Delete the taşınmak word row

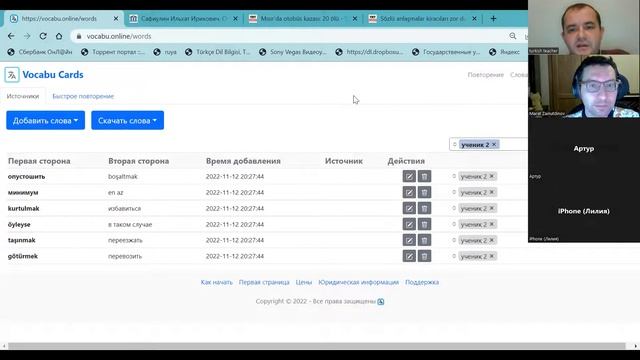click(x=424, y=240)
